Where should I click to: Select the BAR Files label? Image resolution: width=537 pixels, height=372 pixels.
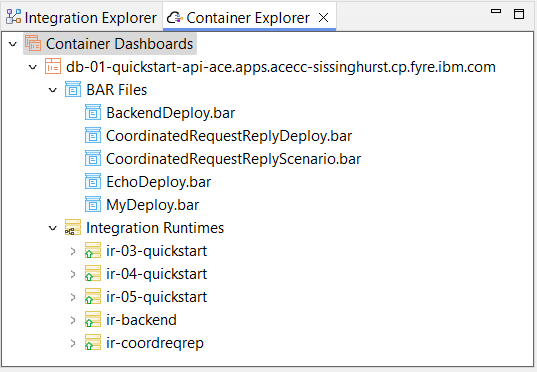[117, 90]
